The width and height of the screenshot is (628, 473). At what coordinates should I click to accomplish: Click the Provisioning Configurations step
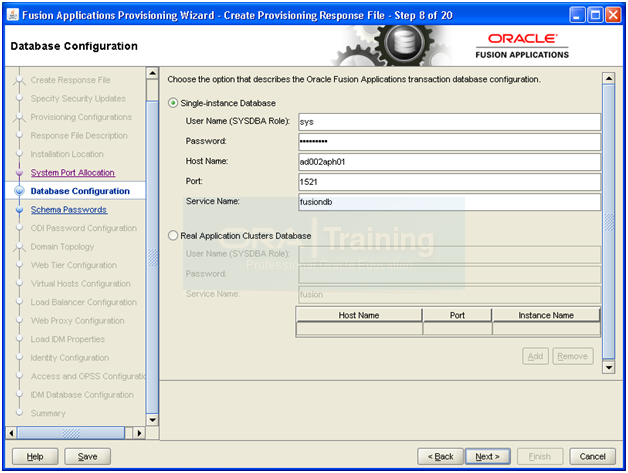pyautogui.click(x=81, y=117)
